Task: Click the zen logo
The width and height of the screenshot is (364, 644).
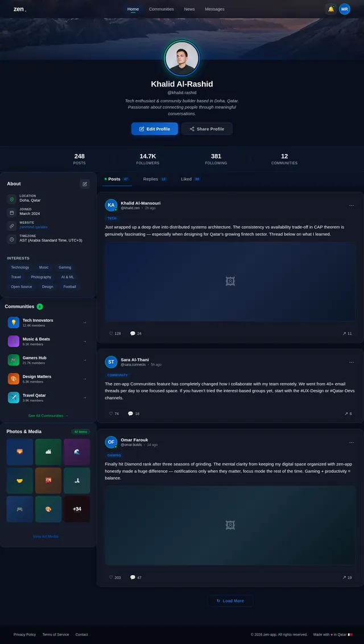Action: coord(19,9)
